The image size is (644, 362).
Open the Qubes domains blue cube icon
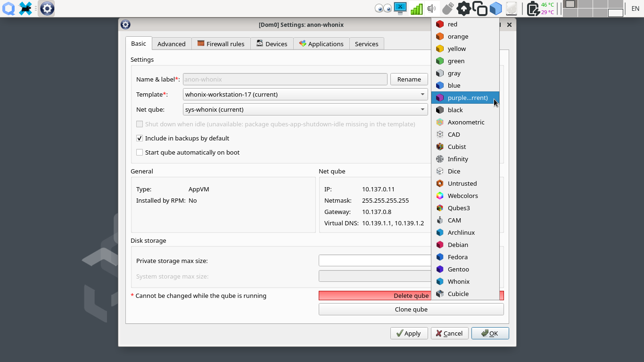click(495, 8)
